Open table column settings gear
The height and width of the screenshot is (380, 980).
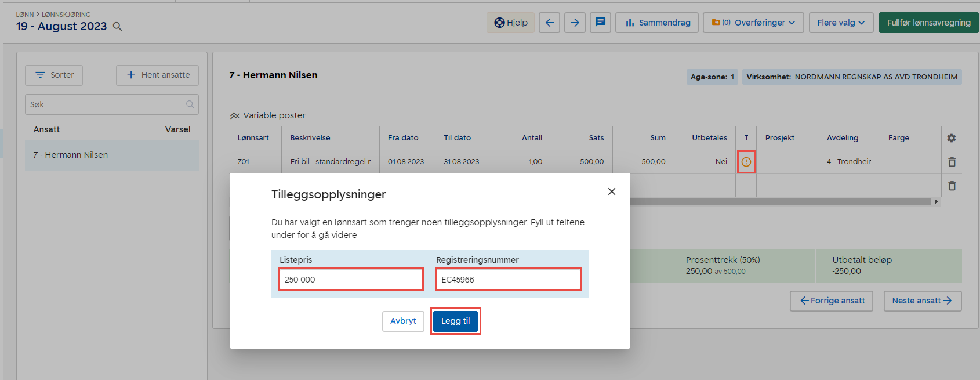pos(951,138)
